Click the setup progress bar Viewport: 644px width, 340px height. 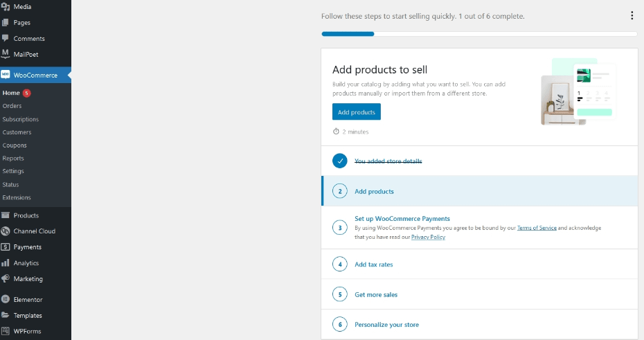pyautogui.click(x=478, y=33)
